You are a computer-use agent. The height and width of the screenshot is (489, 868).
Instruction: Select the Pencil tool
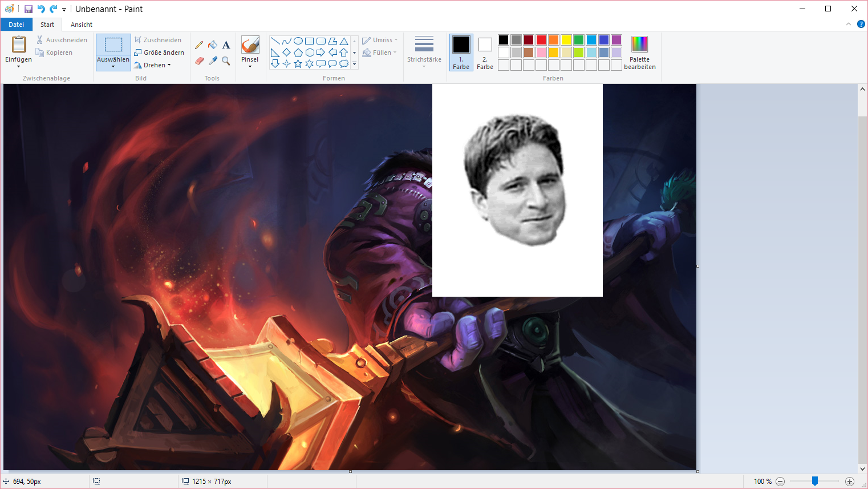(x=199, y=45)
